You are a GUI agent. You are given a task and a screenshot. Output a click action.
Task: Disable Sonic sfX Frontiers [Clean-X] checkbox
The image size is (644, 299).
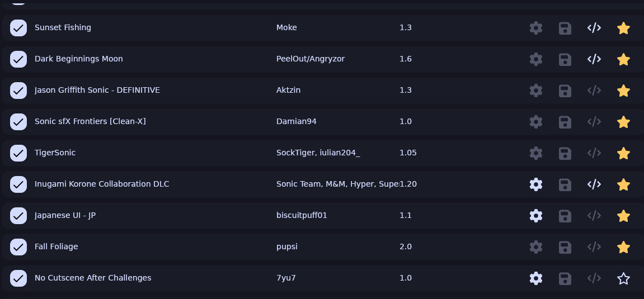18,121
